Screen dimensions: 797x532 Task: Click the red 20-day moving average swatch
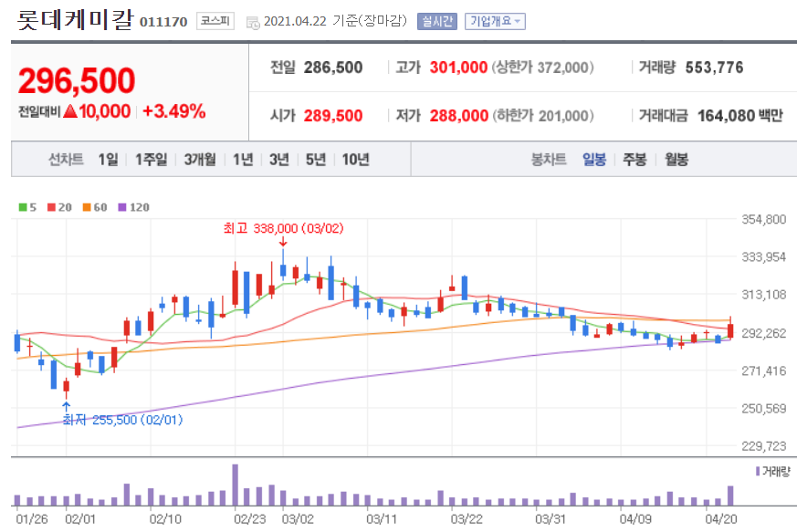point(51,207)
